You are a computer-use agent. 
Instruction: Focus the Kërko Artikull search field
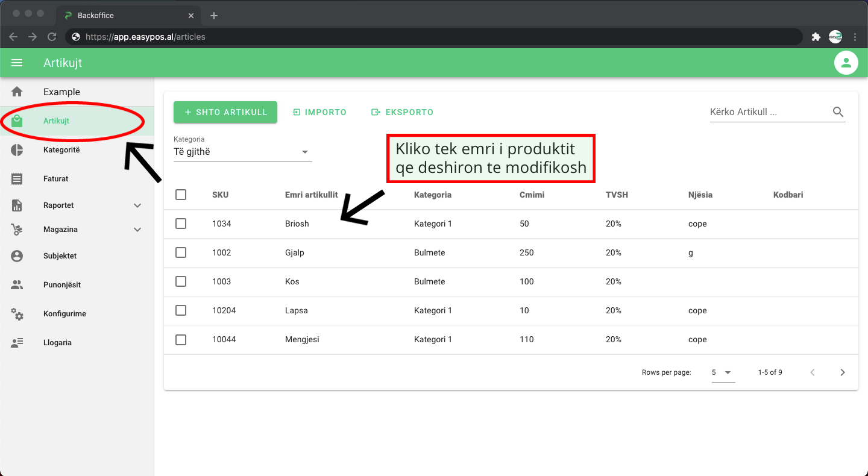[x=767, y=112]
